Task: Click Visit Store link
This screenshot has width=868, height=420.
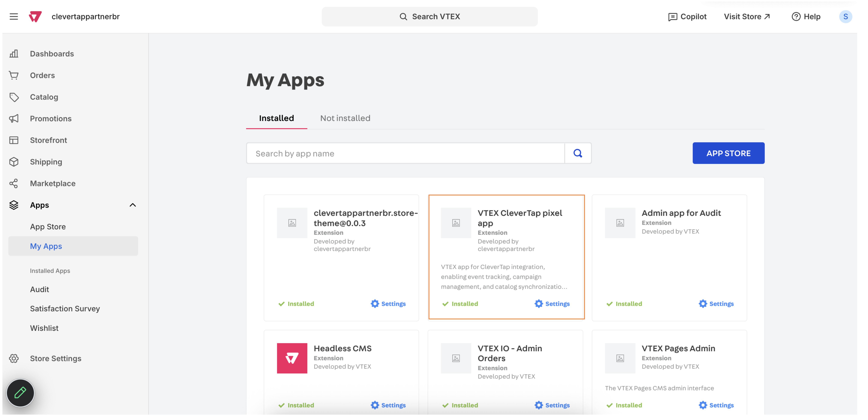Action: [747, 17]
